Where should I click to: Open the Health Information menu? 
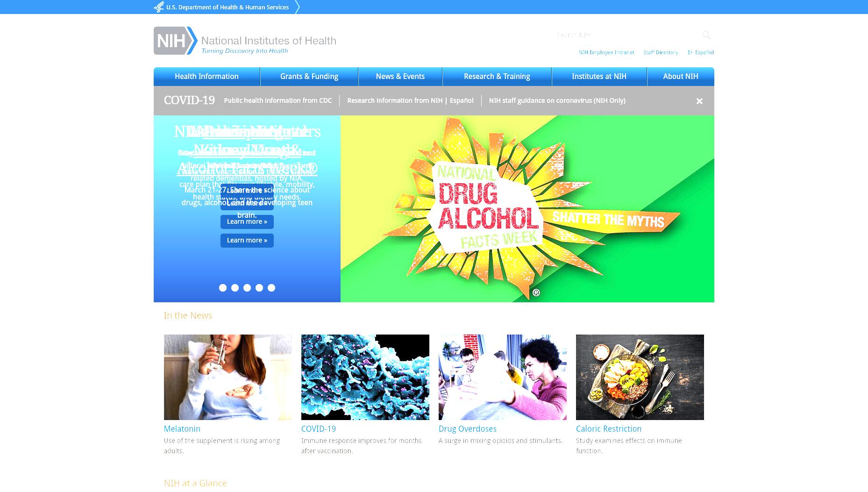click(206, 77)
